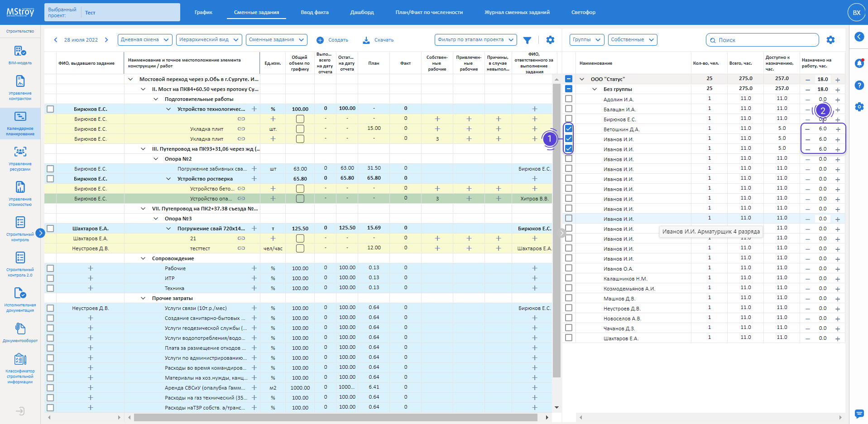Collapse Сопровождение tree node
Image resolution: width=868 pixels, height=424 pixels.
(143, 258)
